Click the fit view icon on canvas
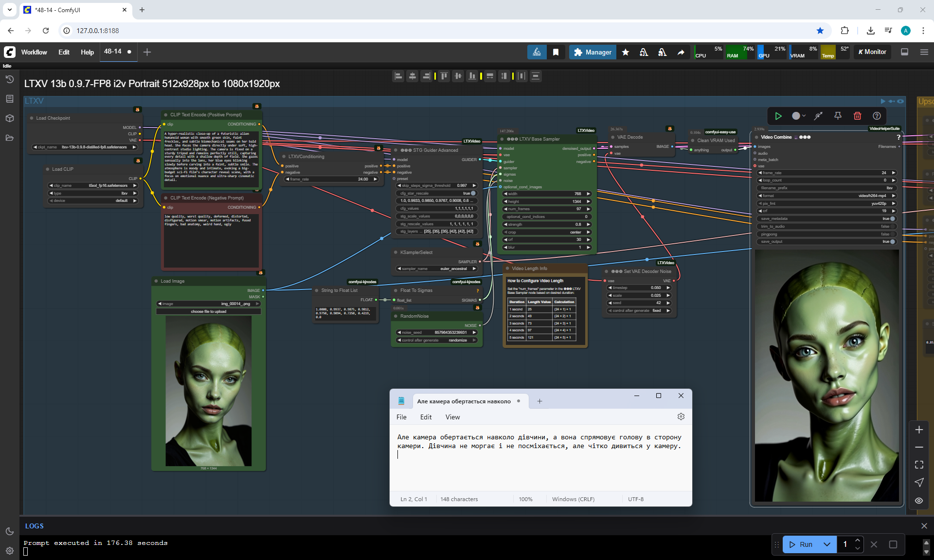Viewport: 934px width, 560px height. 919,465
